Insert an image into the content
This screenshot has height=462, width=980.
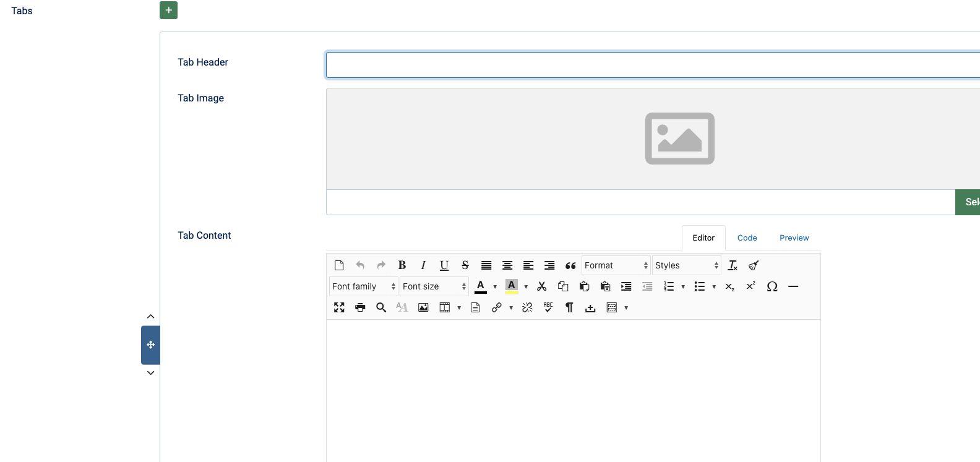coord(423,307)
